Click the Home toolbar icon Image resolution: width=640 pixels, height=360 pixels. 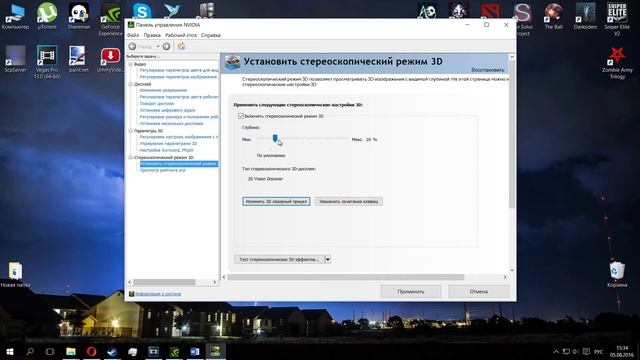pyautogui.click(x=181, y=46)
